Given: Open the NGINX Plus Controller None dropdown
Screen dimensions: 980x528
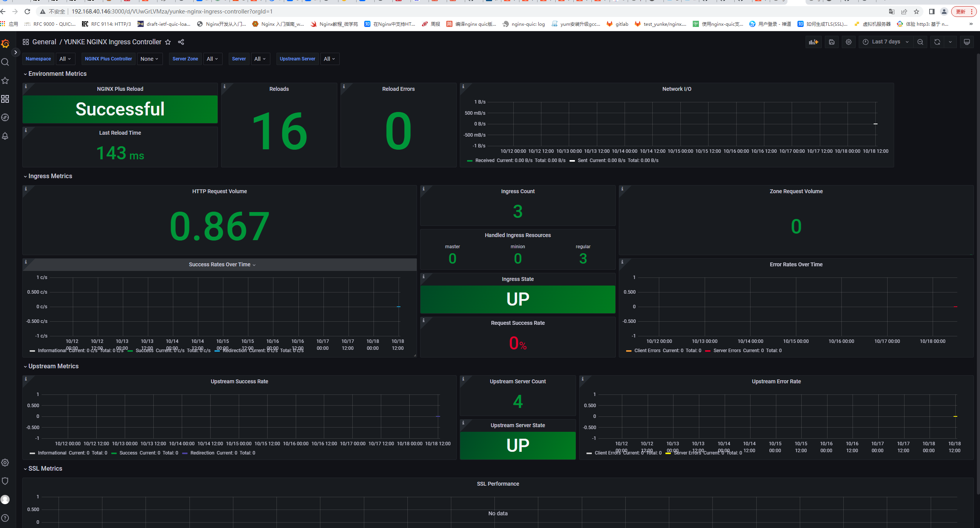Looking at the screenshot, I should tap(149, 59).
